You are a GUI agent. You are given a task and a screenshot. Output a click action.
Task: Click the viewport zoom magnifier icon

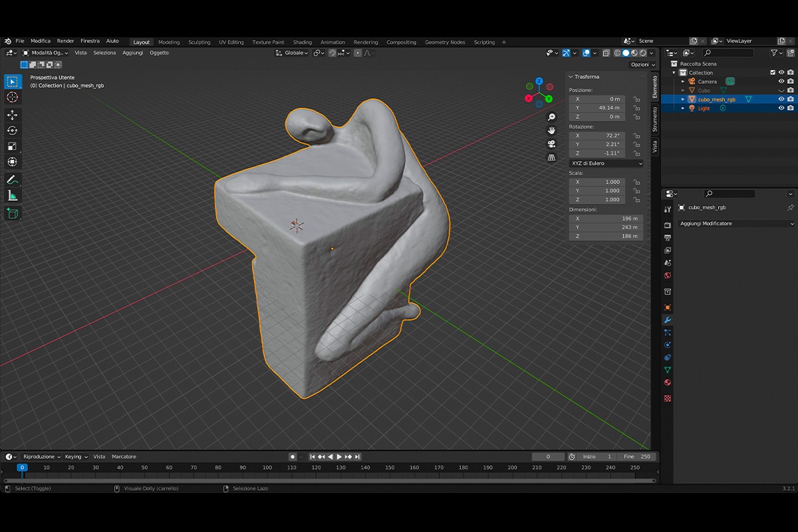tap(551, 117)
